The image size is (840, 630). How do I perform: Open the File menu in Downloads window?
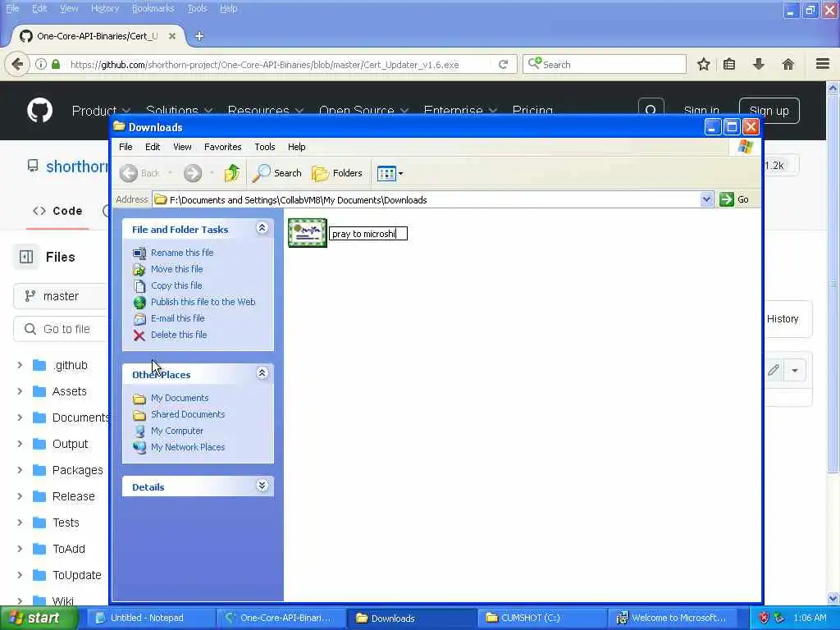126,147
